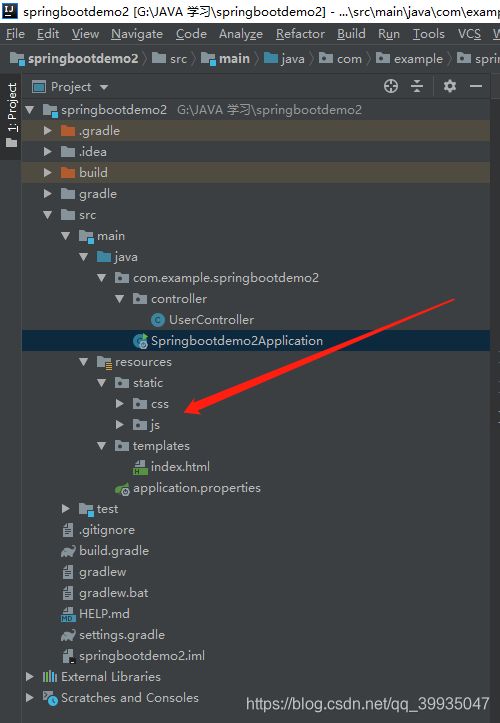Click the com breadcrumb
Image resolution: width=500 pixels, height=723 pixels.
click(340, 59)
